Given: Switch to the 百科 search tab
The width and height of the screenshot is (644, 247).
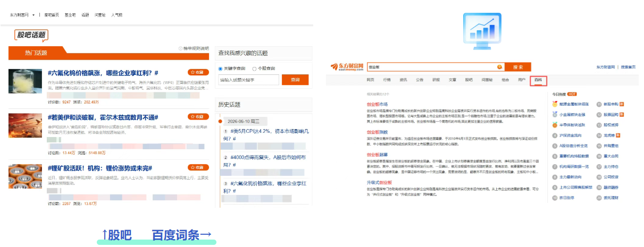Looking at the screenshot, I should (538, 80).
